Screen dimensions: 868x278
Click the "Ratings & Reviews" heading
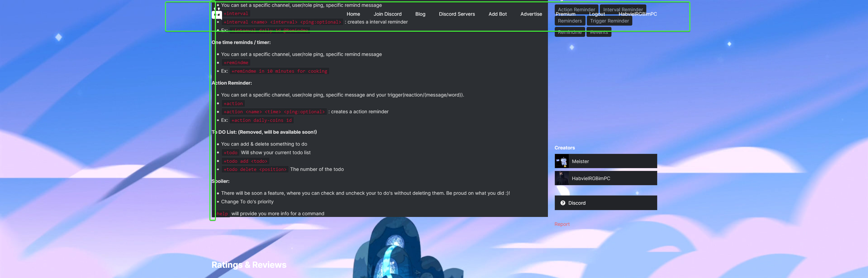(249, 265)
